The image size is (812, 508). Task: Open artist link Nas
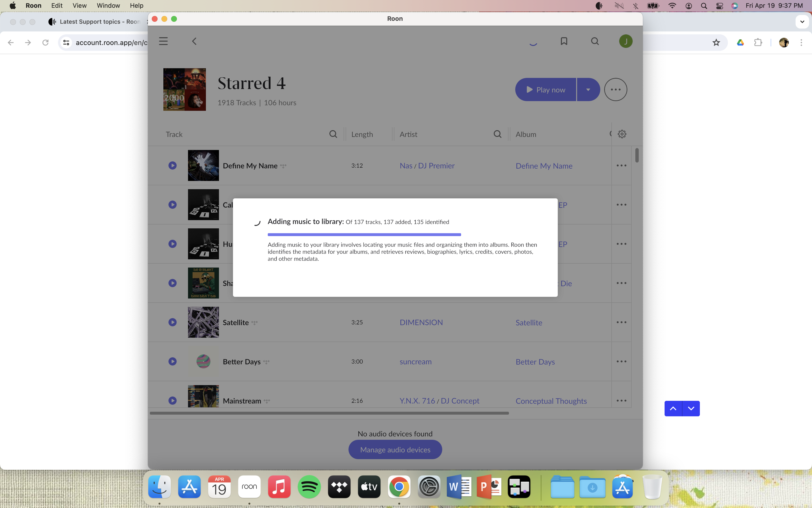[x=406, y=166]
